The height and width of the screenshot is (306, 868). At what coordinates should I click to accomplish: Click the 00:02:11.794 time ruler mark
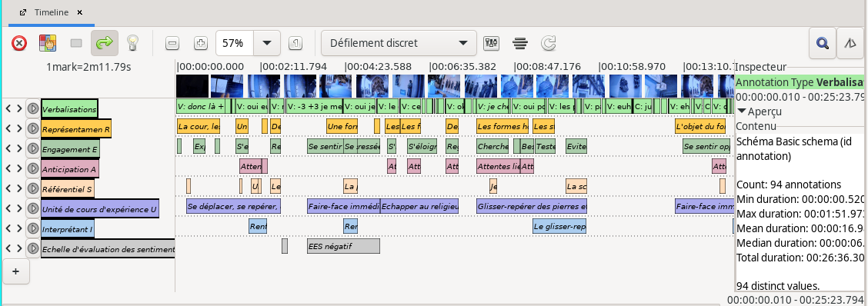pyautogui.click(x=293, y=66)
